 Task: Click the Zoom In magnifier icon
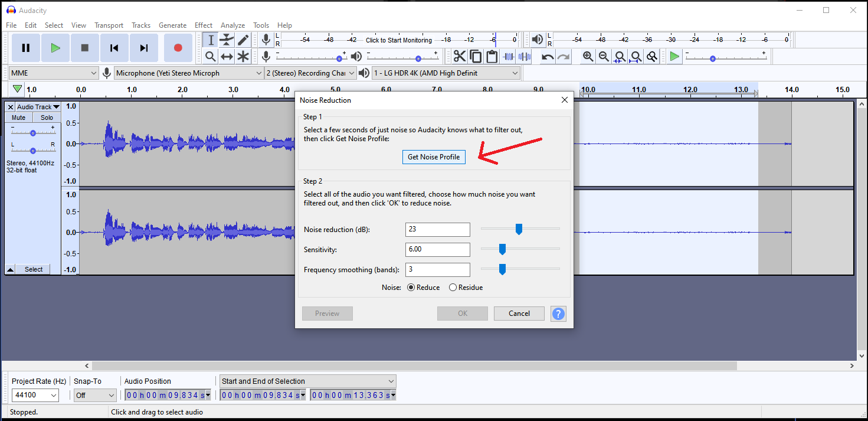588,57
